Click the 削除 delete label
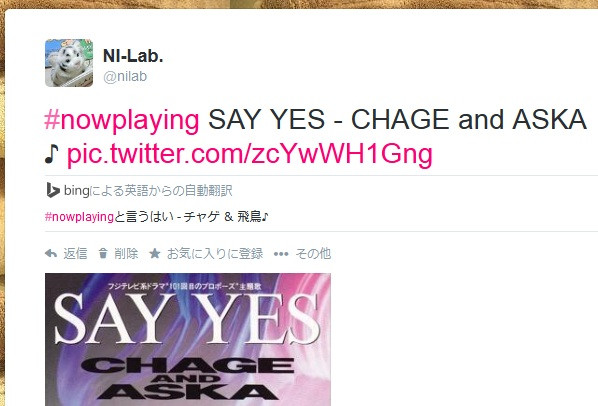598x406 pixels. [x=126, y=254]
